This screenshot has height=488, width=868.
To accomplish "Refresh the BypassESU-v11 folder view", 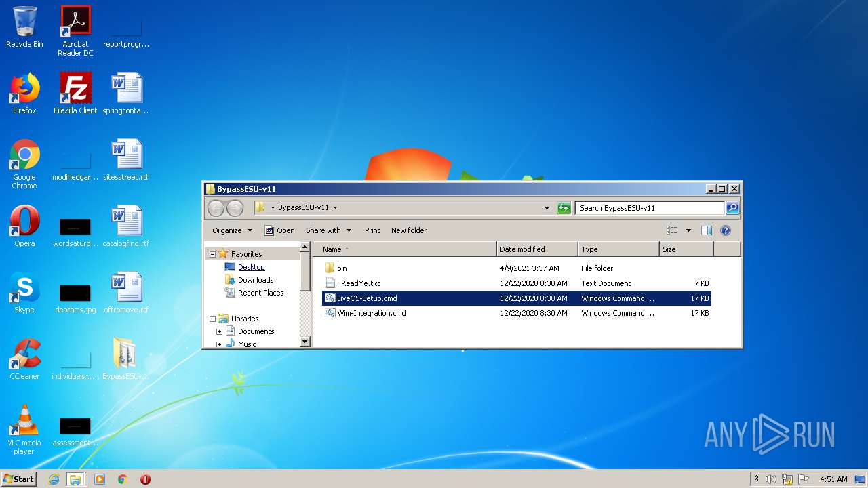I will coord(564,208).
